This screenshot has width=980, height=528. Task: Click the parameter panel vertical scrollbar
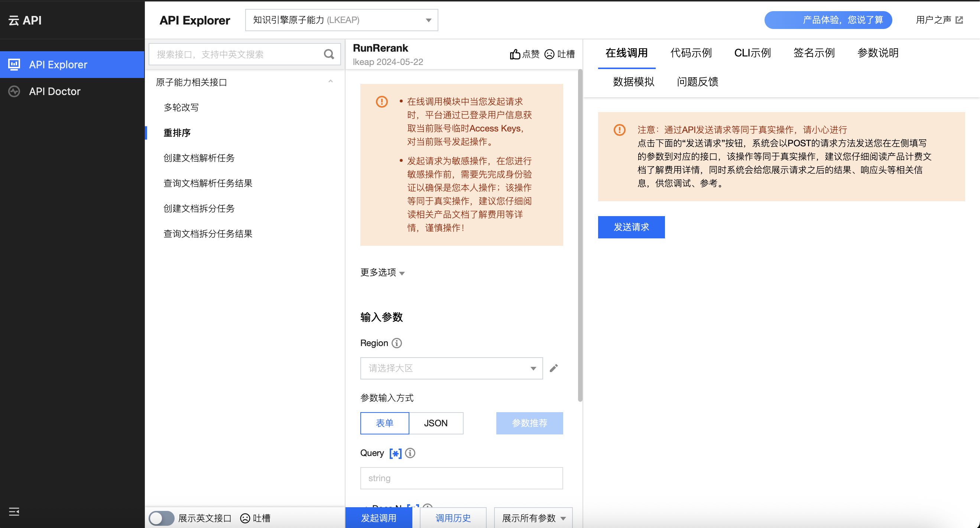point(580,236)
